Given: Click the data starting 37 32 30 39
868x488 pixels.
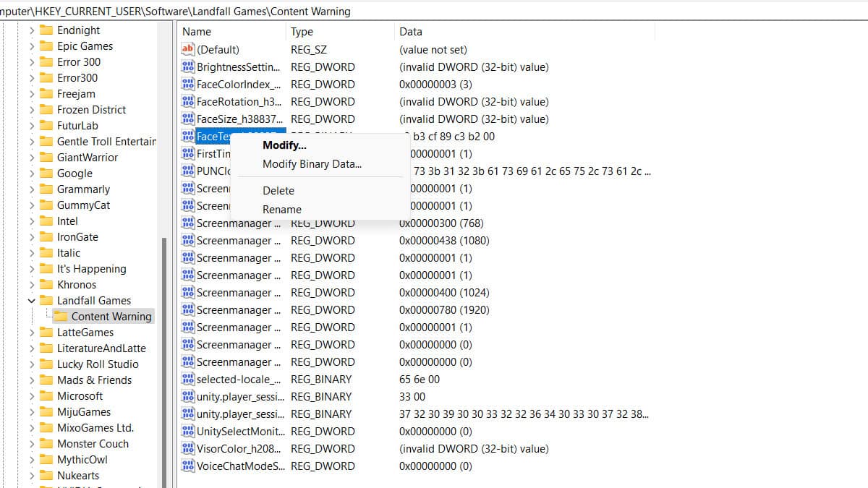Looking at the screenshot, I should (524, 414).
